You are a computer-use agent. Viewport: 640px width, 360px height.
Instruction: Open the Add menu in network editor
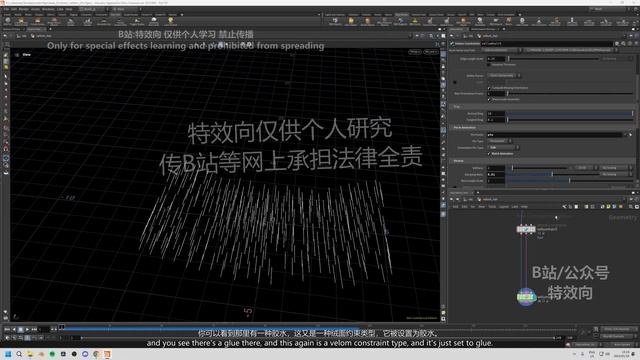(x=456, y=207)
